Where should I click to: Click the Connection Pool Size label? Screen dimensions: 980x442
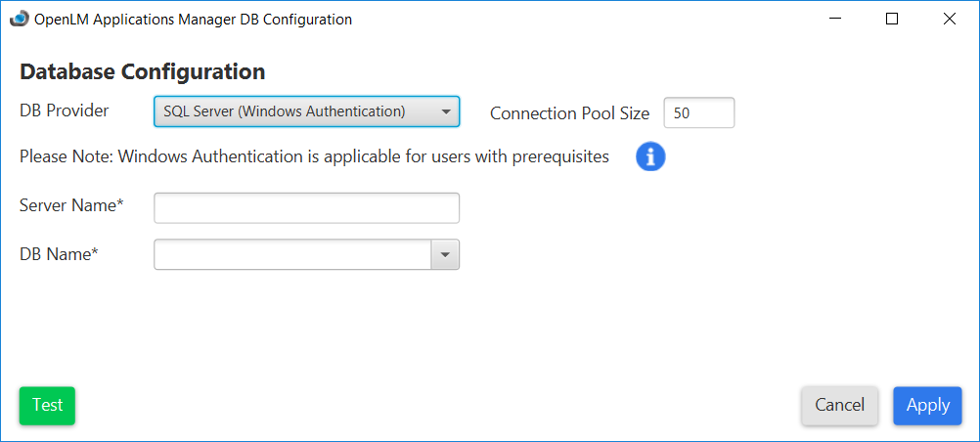pos(569,113)
